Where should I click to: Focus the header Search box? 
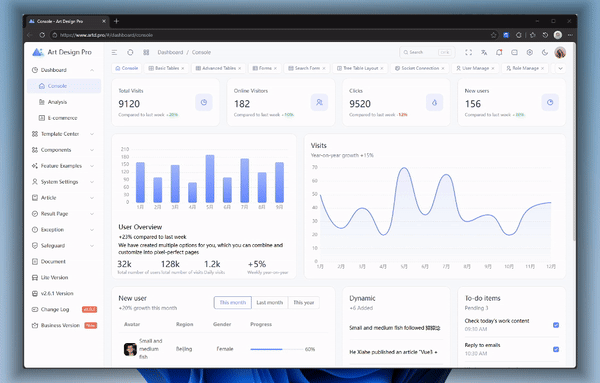[x=427, y=52]
